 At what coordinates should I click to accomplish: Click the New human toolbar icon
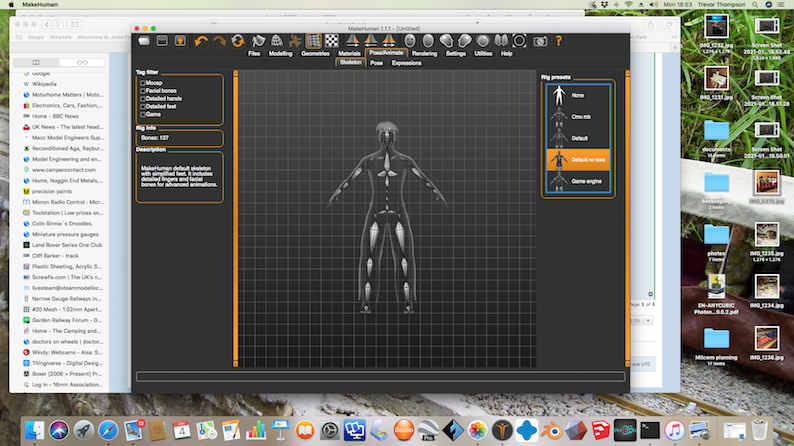(144, 41)
